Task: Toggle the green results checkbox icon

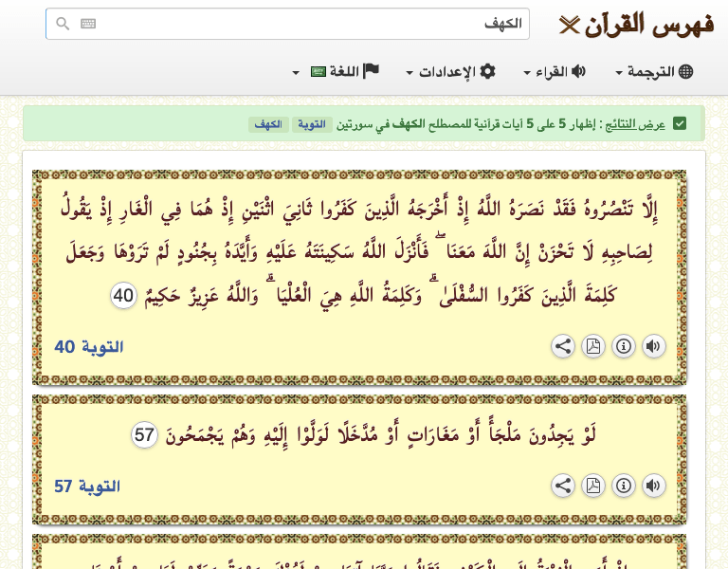Action: click(680, 124)
